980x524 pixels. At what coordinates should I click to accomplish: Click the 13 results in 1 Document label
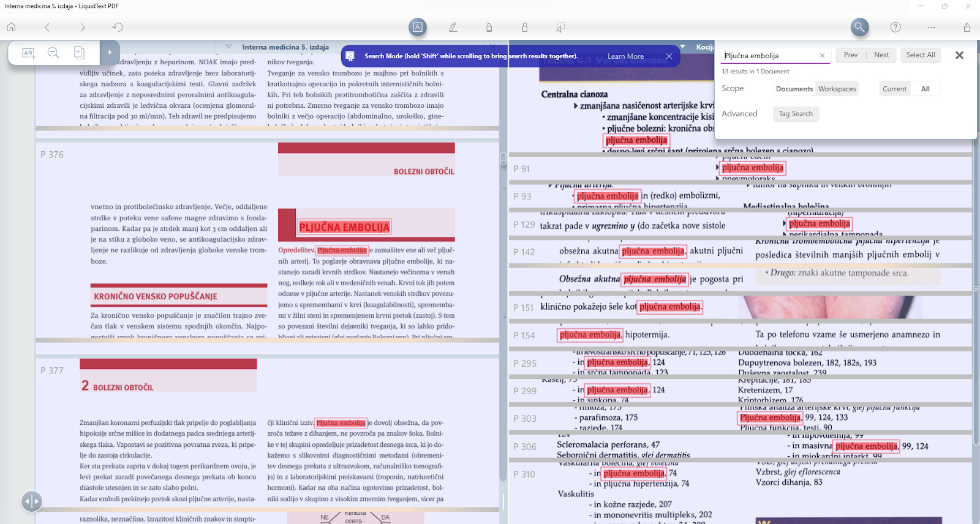pyautogui.click(x=755, y=72)
